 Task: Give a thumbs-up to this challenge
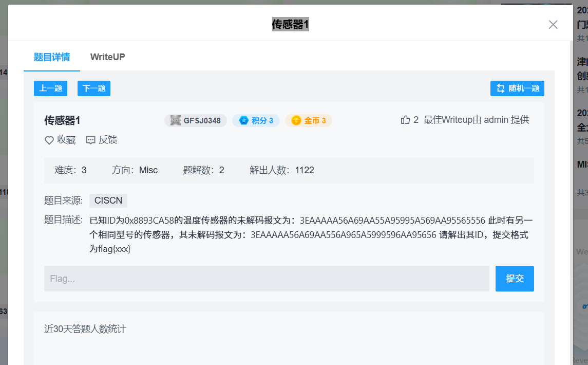point(405,119)
